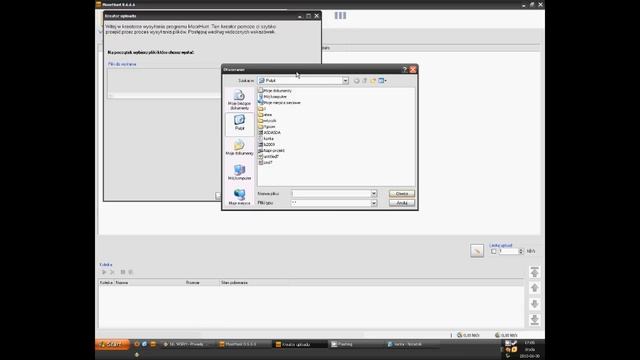Open the Windows Start button
640x360 pixels.
click(113, 344)
